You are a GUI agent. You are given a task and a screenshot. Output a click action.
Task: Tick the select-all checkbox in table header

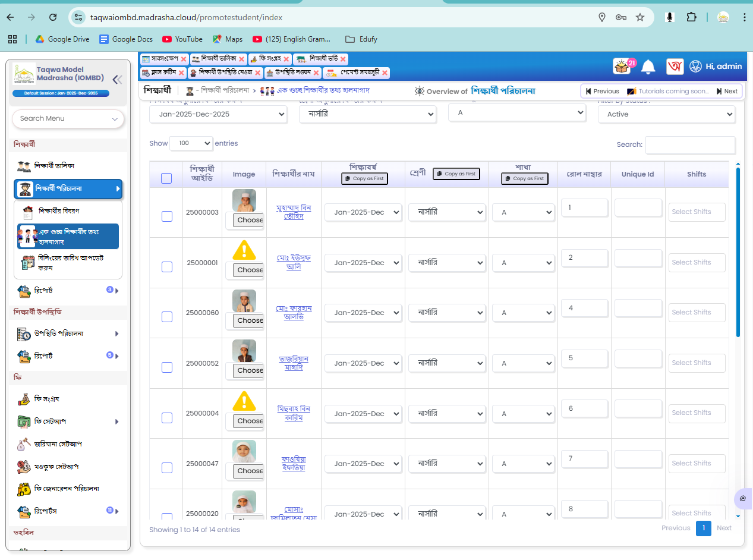click(x=166, y=178)
